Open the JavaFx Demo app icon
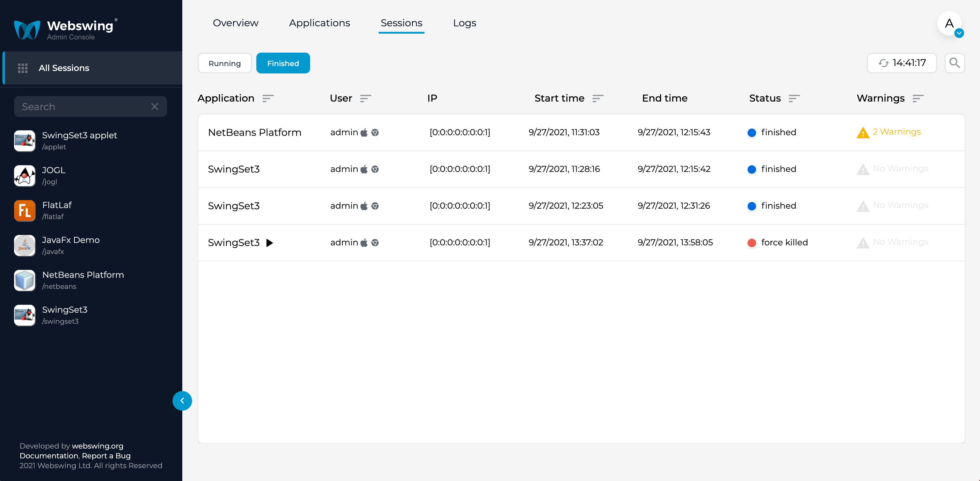 25,245
